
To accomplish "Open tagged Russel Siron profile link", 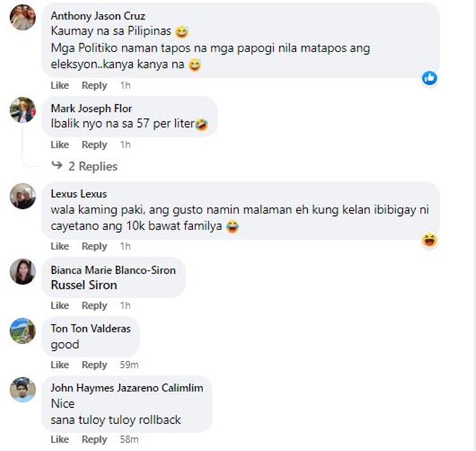I will tap(84, 285).
